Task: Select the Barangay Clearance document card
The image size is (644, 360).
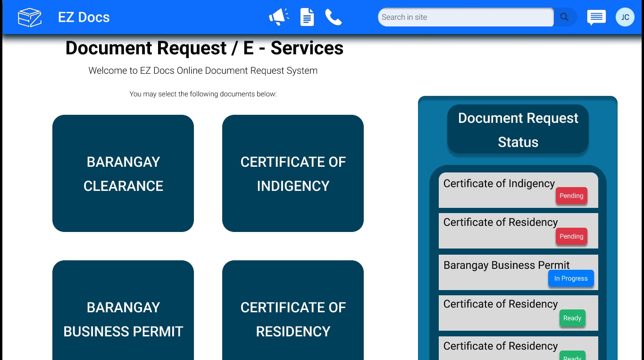Action: point(123,173)
